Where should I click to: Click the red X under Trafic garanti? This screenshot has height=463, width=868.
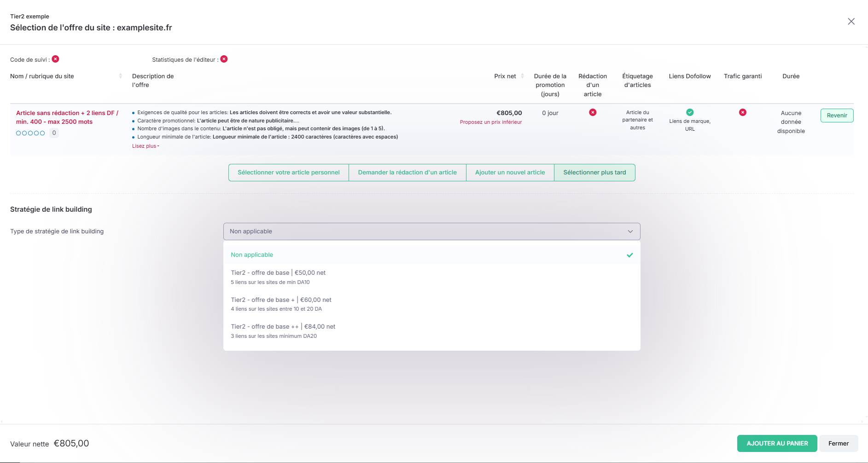click(743, 112)
